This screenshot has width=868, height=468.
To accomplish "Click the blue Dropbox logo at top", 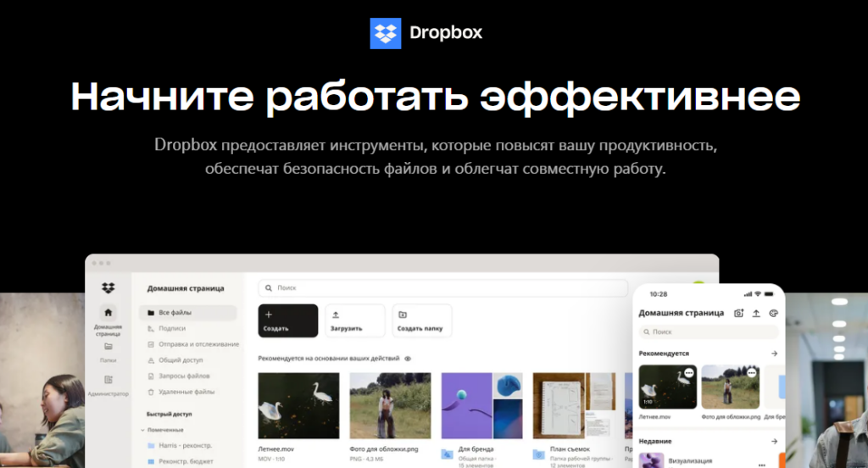I will pyautogui.click(x=386, y=33).
